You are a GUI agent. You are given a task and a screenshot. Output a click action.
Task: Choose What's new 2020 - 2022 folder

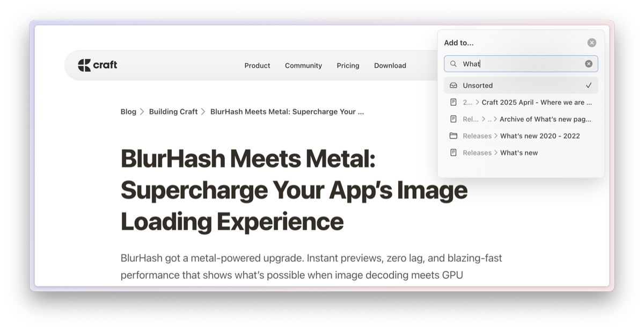[521, 136]
